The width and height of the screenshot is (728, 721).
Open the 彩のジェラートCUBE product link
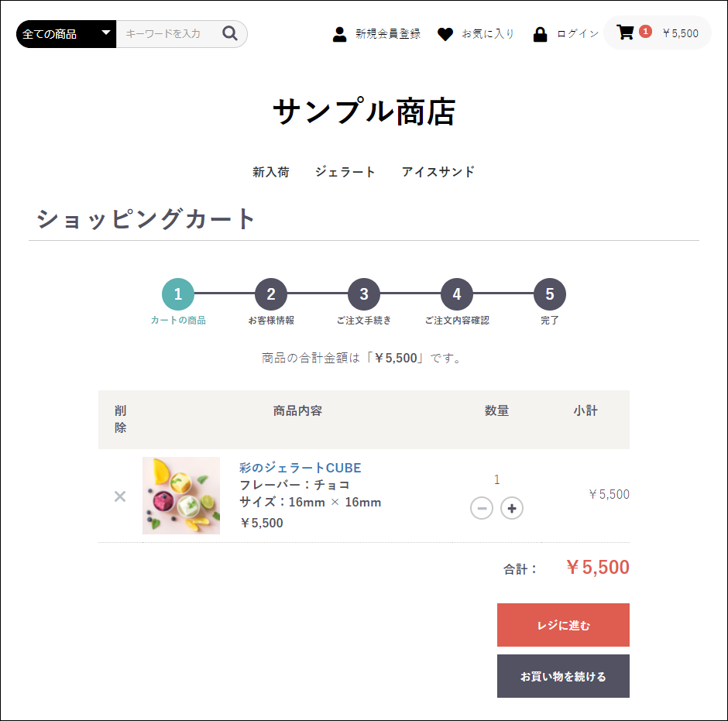click(x=300, y=468)
